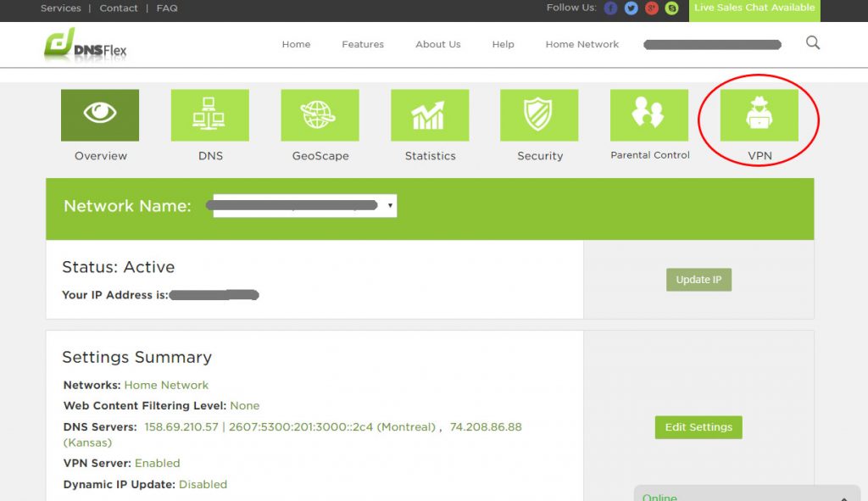Click the Parental Control label text

coord(650,155)
